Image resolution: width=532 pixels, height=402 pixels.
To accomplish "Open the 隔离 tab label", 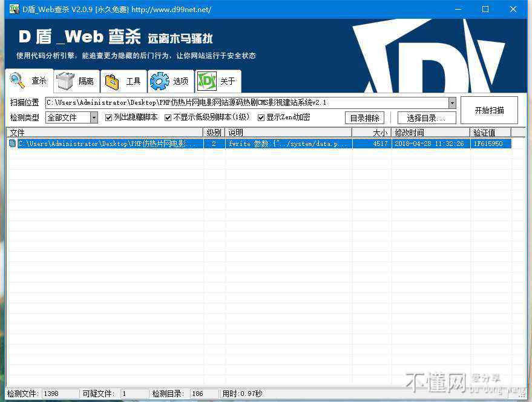I will point(86,81).
